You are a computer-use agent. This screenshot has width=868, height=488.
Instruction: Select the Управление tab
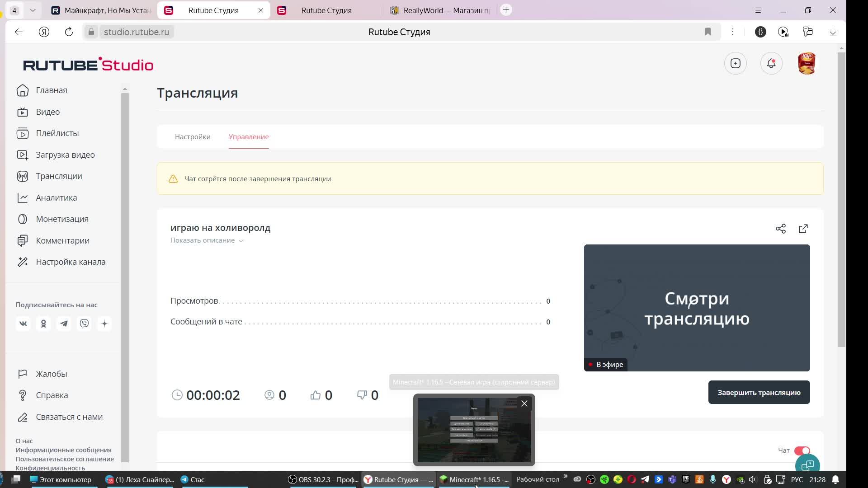[x=249, y=136]
